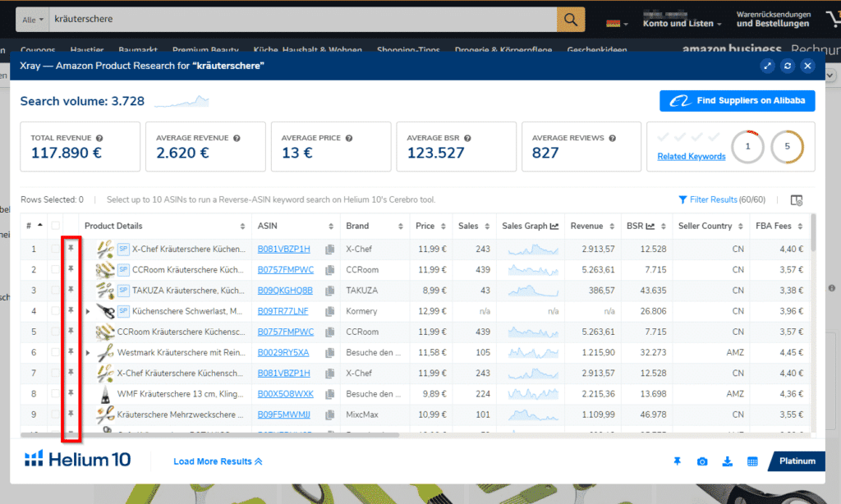Open column settings icon beside Filter Results
The width and height of the screenshot is (841, 504).
[x=797, y=200]
